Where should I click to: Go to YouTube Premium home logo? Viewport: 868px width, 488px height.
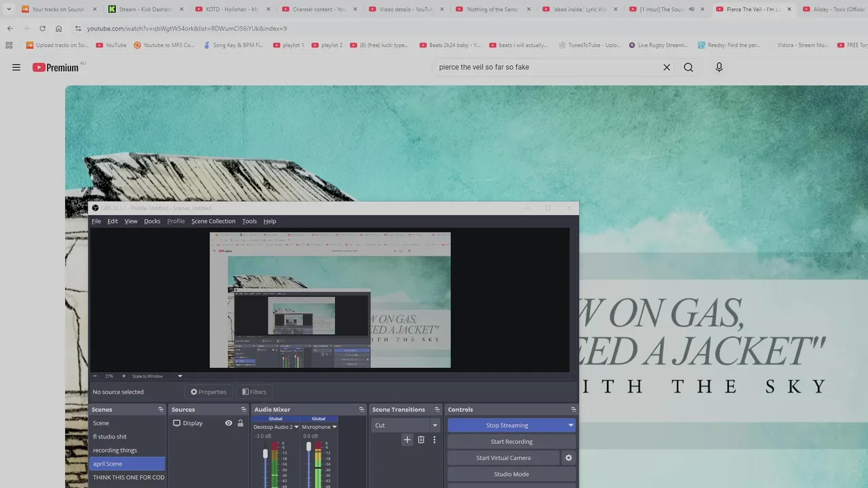point(56,67)
